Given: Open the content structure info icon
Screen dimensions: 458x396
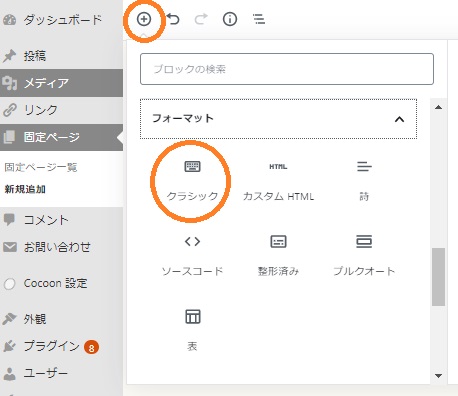Looking at the screenshot, I should tap(230, 19).
